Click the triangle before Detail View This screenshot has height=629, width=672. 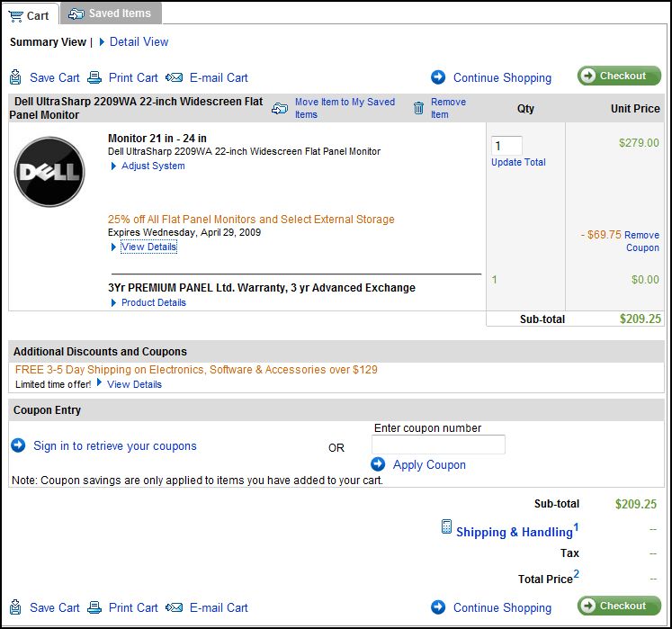102,42
